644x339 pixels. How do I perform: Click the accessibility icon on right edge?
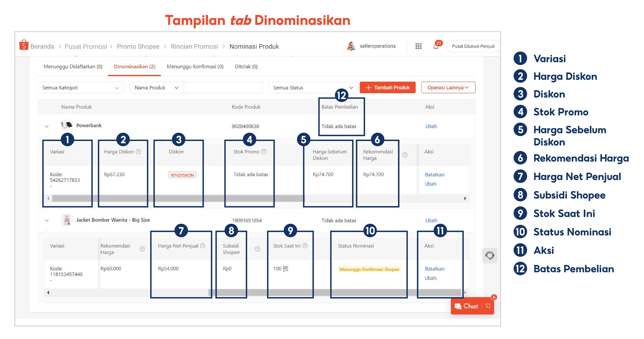click(x=490, y=255)
